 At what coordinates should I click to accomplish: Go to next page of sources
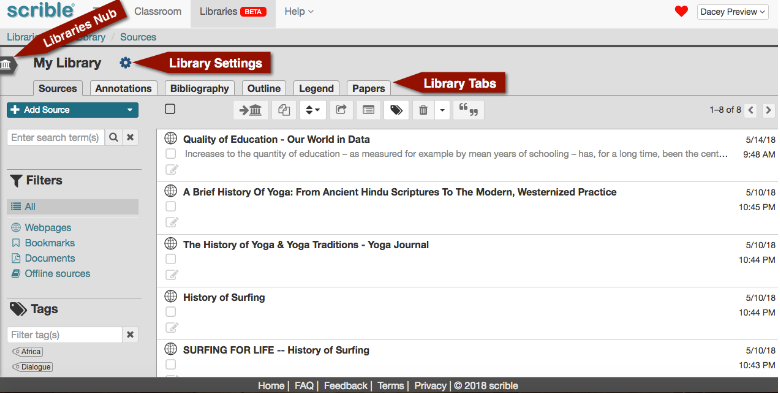coord(769,110)
